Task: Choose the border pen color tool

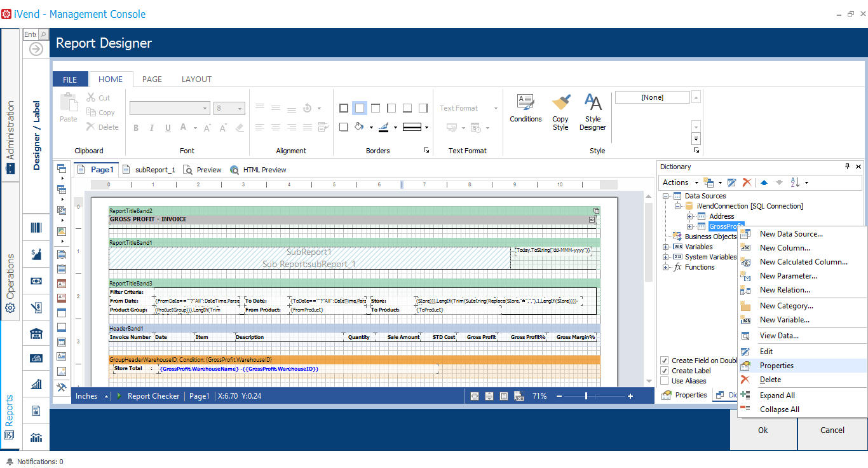Action: pos(383,127)
